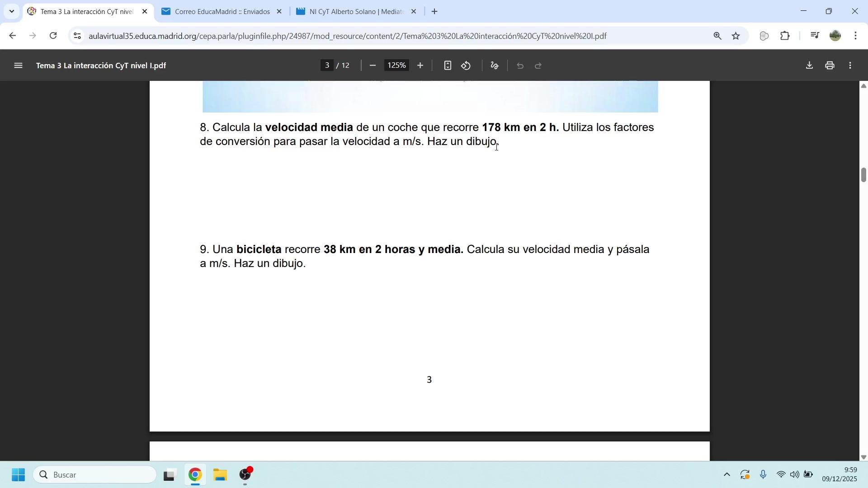The height and width of the screenshot is (488, 868).
Task: Zoom out the PDF document
Action: [x=373, y=66]
